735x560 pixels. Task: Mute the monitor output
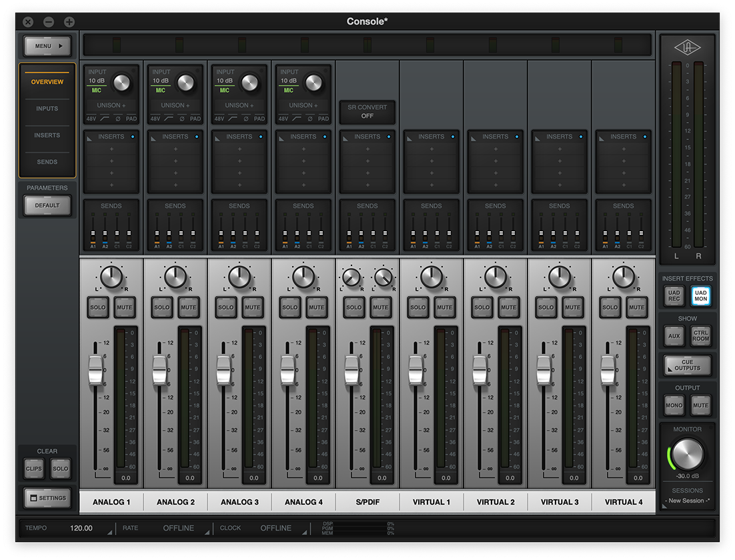701,405
